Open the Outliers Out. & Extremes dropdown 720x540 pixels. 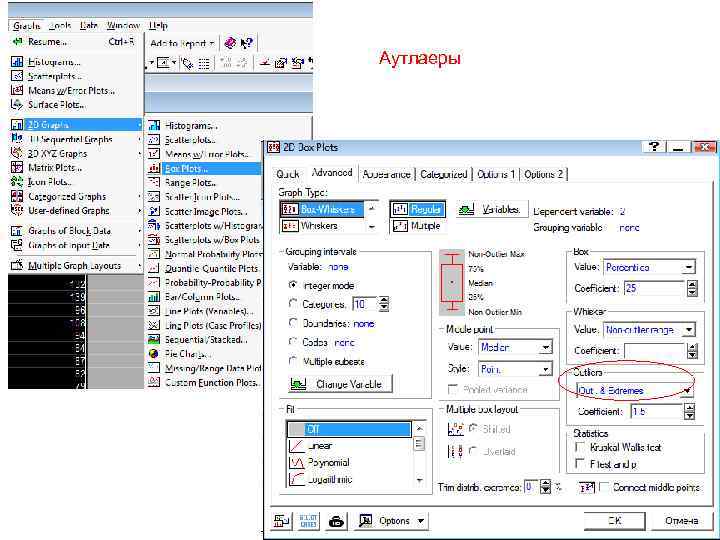point(686,391)
